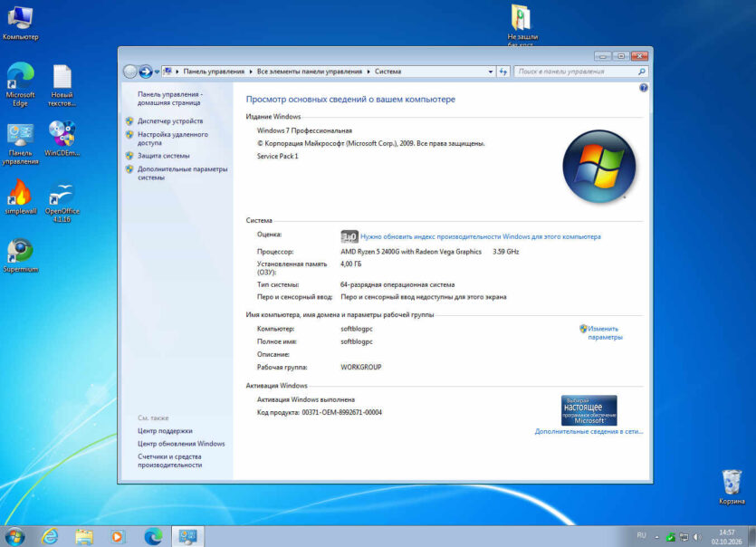Open Дополнительные сведения в сети link
The width and height of the screenshot is (756, 547).
589,432
